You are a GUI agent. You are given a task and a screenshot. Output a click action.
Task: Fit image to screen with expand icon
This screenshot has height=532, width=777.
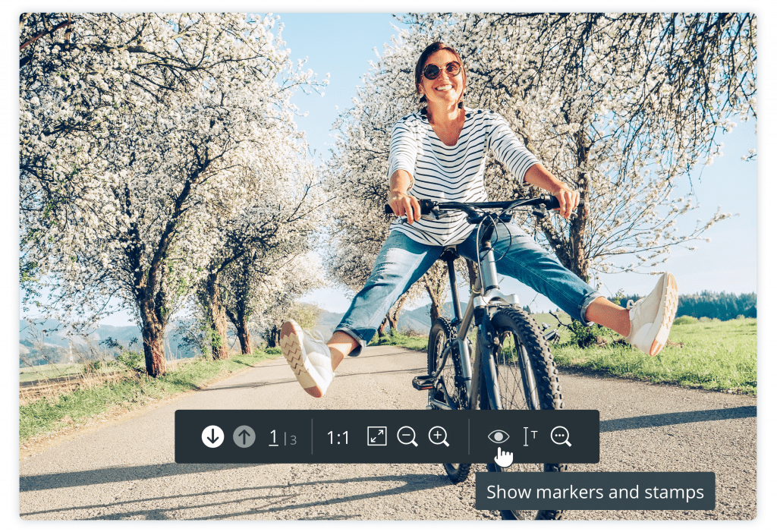(376, 436)
